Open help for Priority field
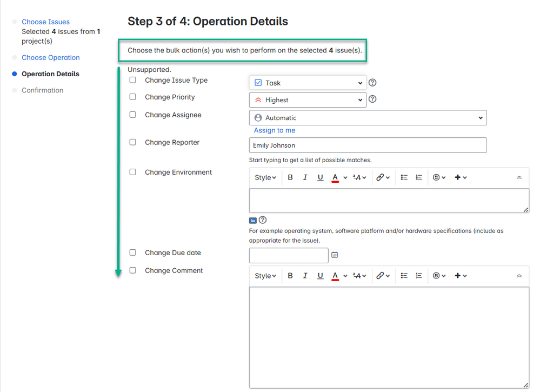540x392 pixels. pos(372,99)
